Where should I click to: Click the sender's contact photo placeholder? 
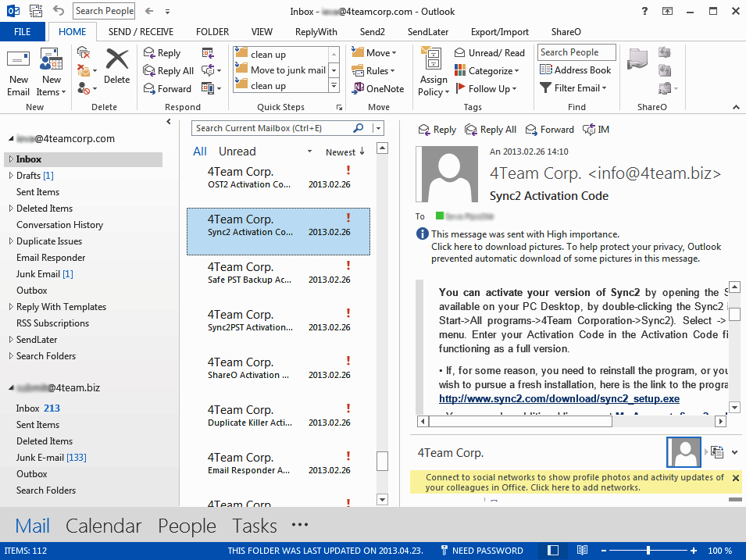coord(447,173)
